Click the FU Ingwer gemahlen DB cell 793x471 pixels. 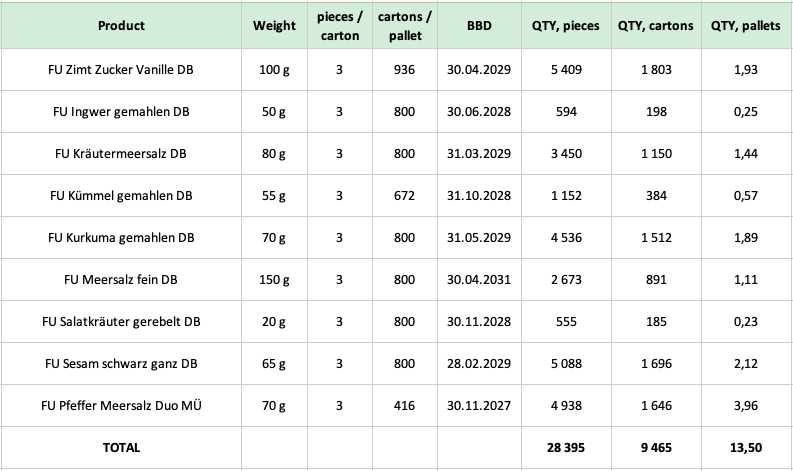[121, 112]
